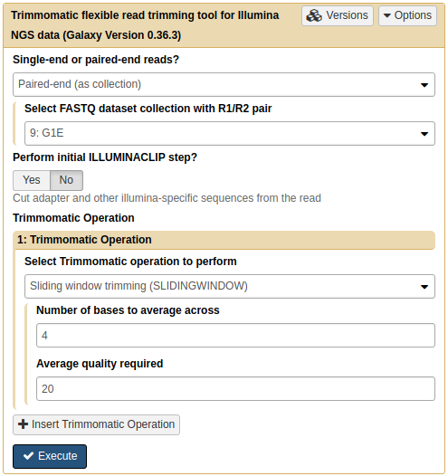Expand the Sliding window trimming operation dropdown

[x=230, y=286]
